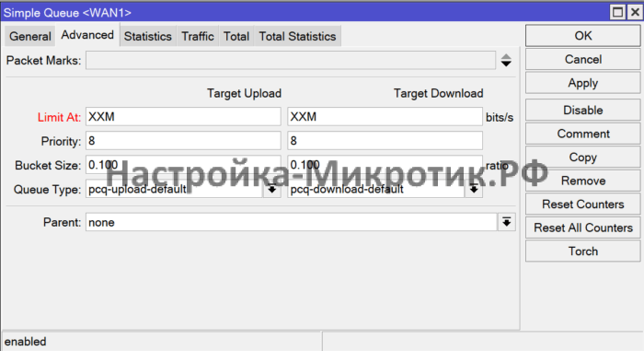This screenshot has height=351, width=644.
Task: Click the Limit At label
Action: click(59, 117)
